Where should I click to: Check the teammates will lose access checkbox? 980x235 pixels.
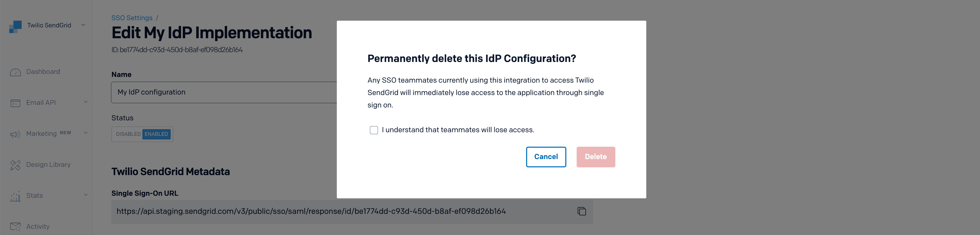click(374, 130)
